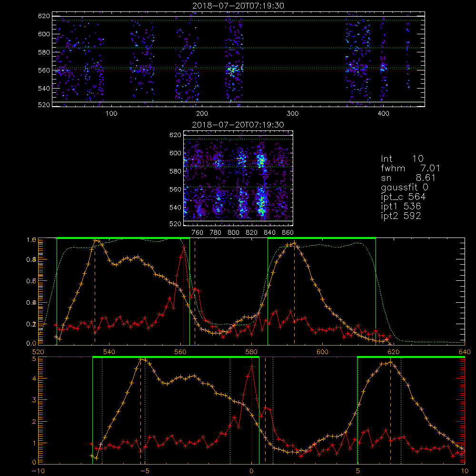Click the red peak near 561 in the upper profile plot
476x476 pixels.
click(x=184, y=248)
